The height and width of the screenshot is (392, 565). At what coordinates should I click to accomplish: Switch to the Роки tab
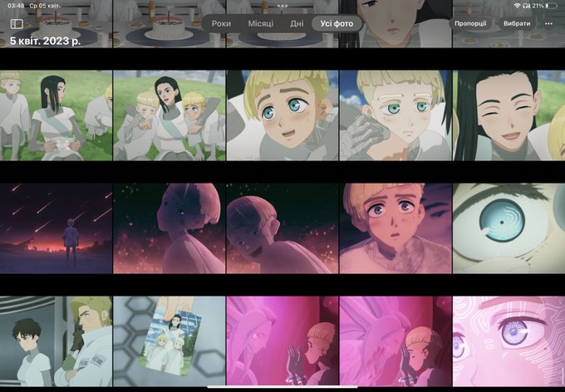click(221, 24)
